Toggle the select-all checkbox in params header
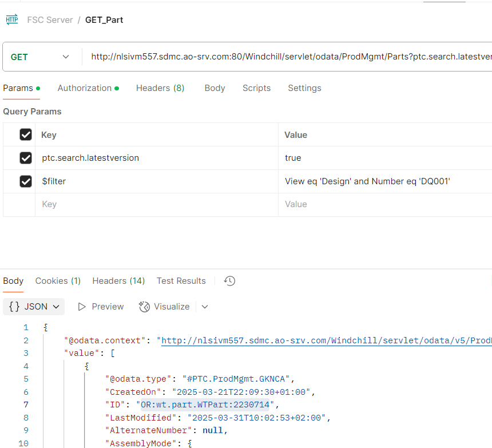 [x=25, y=134]
